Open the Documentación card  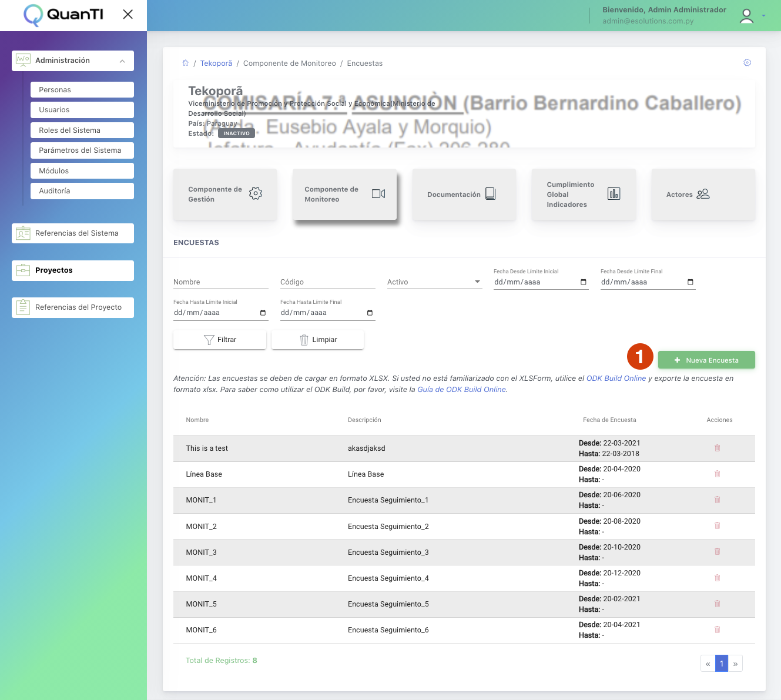point(464,195)
